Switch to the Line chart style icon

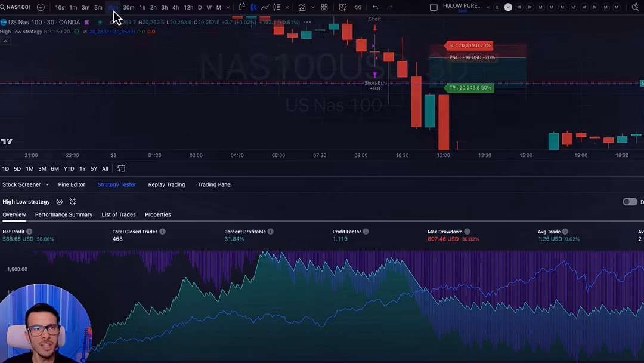[x=265, y=7]
